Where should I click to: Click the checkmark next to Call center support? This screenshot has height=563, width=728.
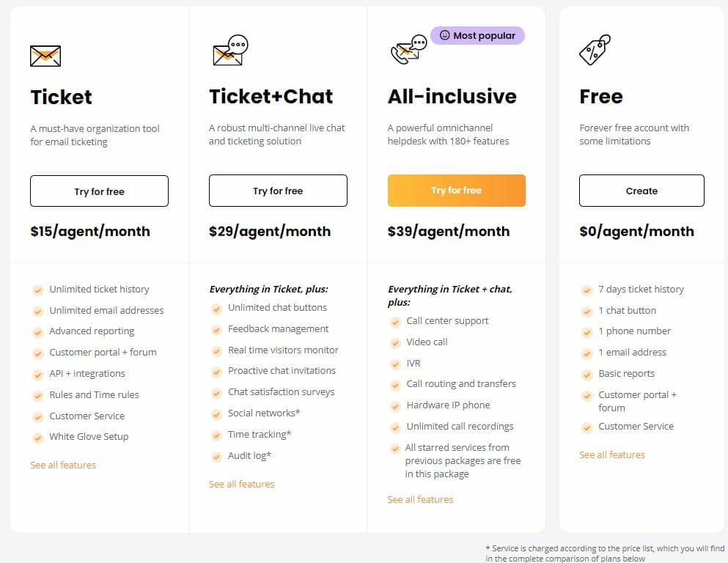click(395, 320)
